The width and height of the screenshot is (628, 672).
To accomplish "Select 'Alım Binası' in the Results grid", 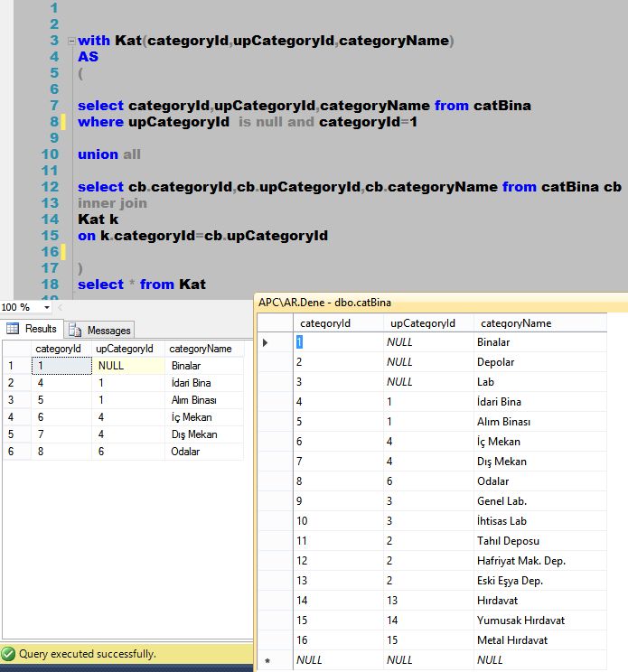I will (x=204, y=400).
